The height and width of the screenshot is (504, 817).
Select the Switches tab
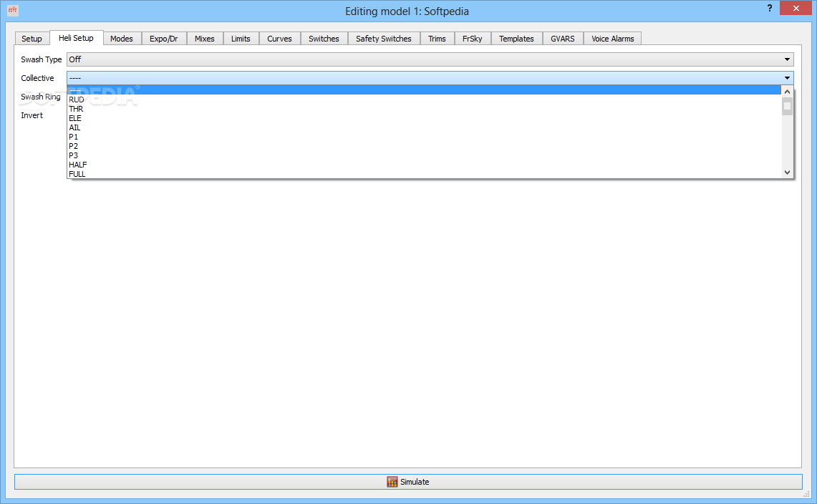(x=324, y=39)
